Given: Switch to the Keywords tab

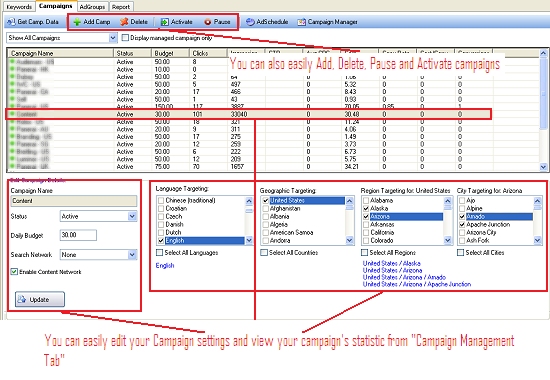Looking at the screenshot, I should [19, 7].
